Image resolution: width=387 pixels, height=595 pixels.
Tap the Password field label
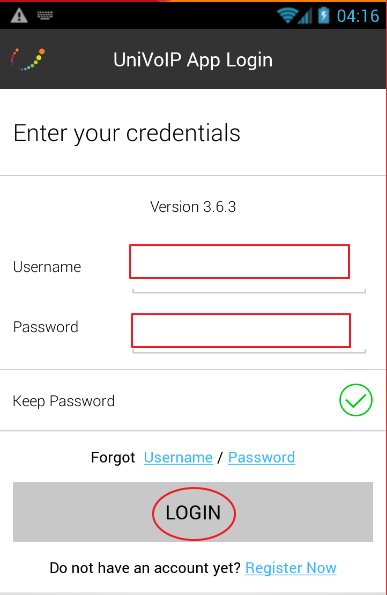point(46,327)
